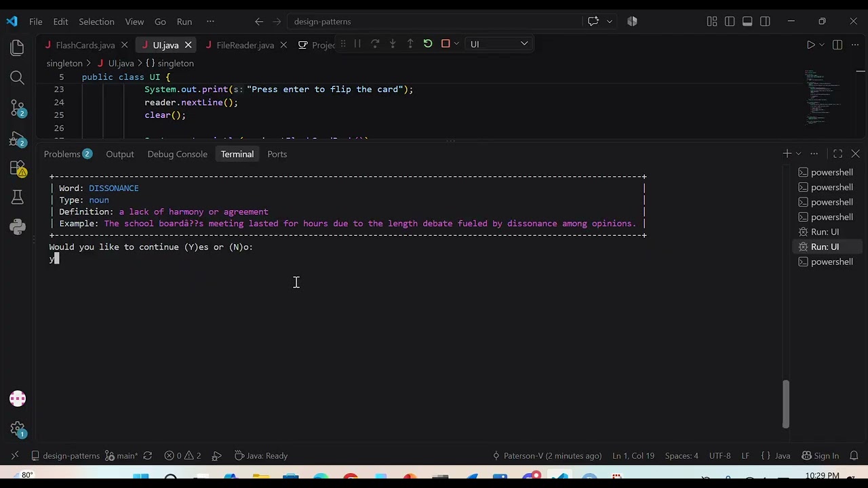Open the overflow menu ellipsis
868x488 pixels.
pos(210,22)
